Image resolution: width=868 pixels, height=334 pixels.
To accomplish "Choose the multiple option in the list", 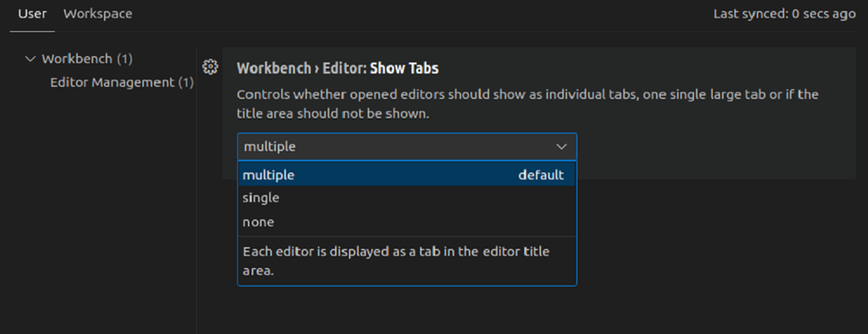I will pos(407,175).
